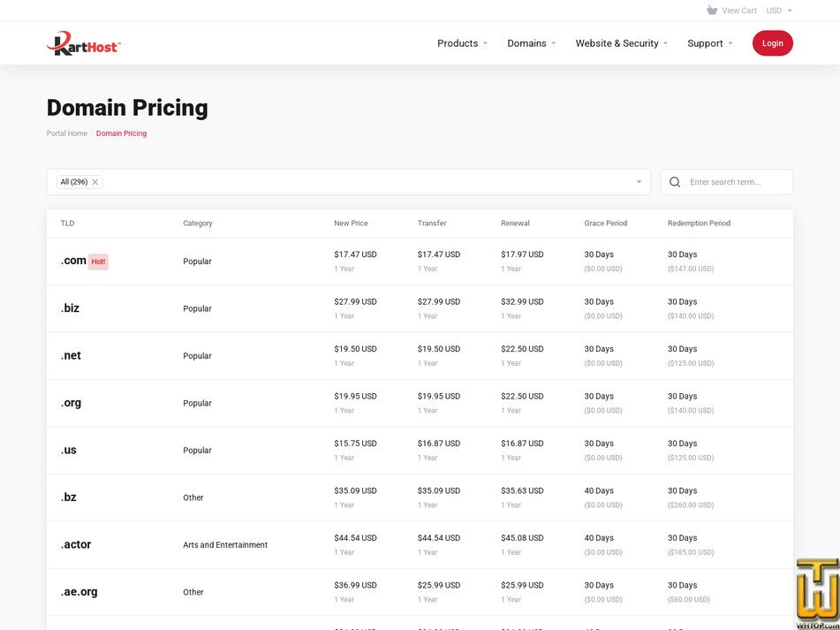The height and width of the screenshot is (630, 840).
Task: Click the Redemption Period column header
Action: [699, 224]
